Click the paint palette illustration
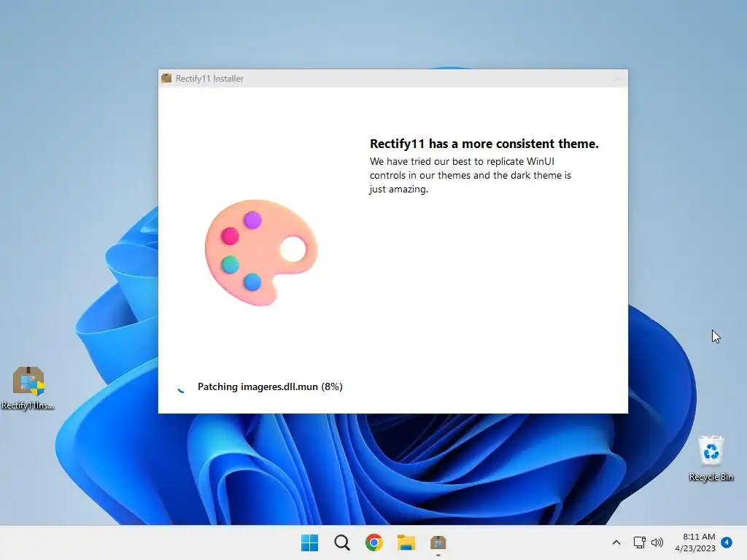This screenshot has width=747, height=560. tap(261, 252)
